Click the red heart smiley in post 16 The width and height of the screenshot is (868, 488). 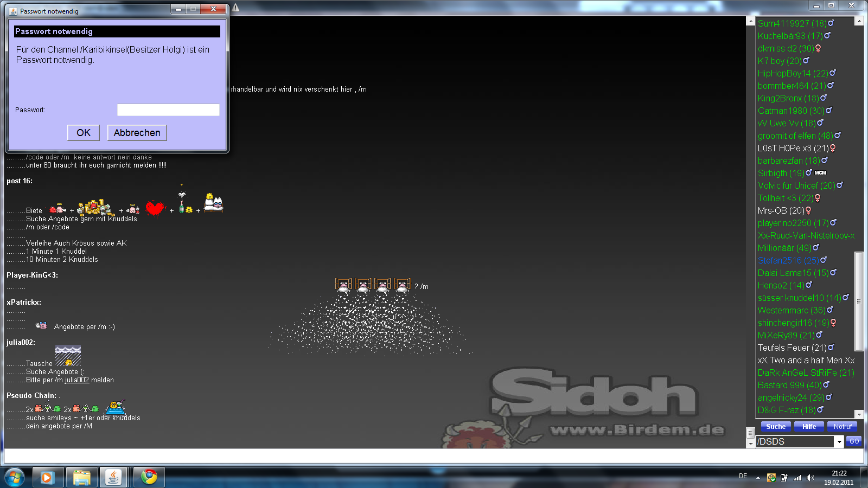155,208
